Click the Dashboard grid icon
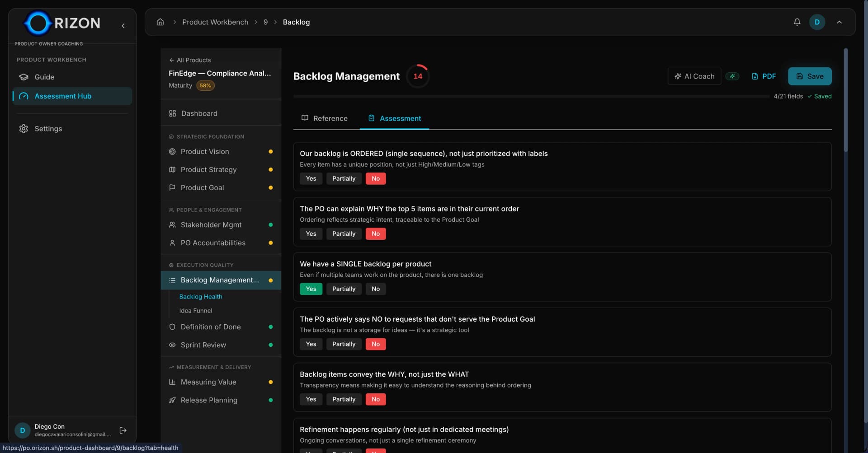 pos(172,113)
